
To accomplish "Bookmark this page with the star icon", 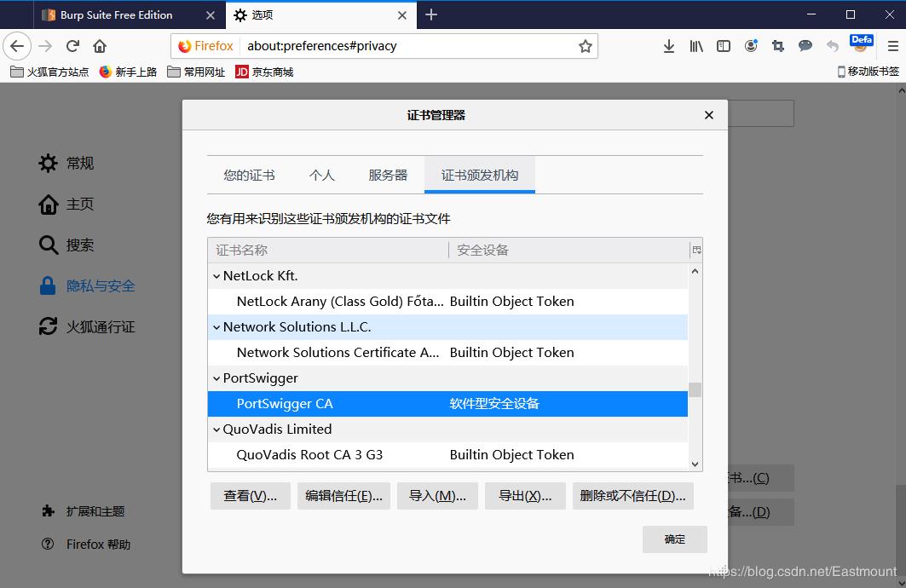I will point(586,46).
